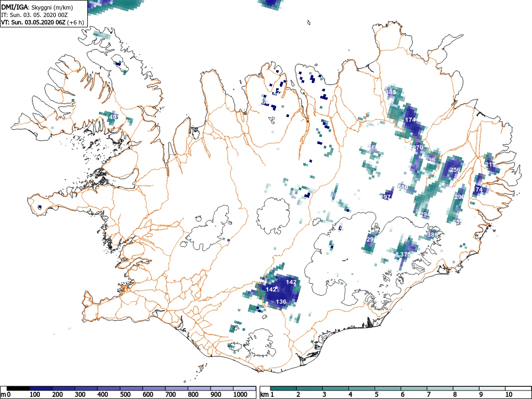Click the '400' tick label in the m legend
Screen dimensions: 532x399
point(103,395)
